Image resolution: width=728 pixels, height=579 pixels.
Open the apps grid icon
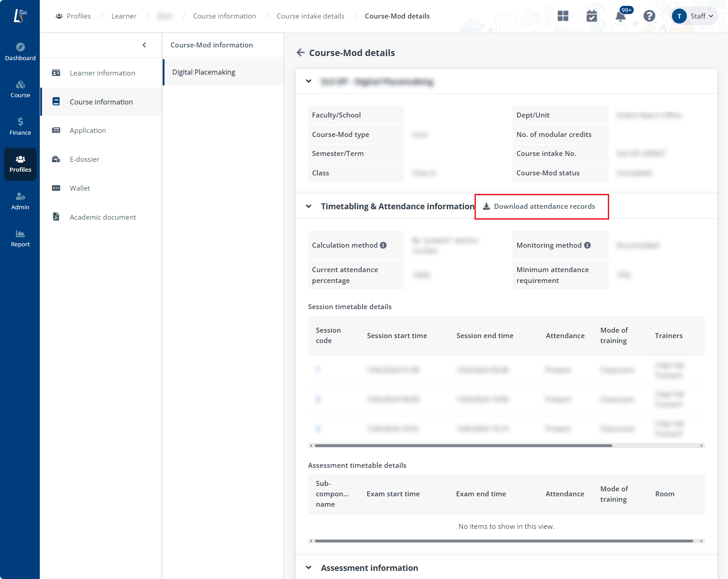pos(563,16)
